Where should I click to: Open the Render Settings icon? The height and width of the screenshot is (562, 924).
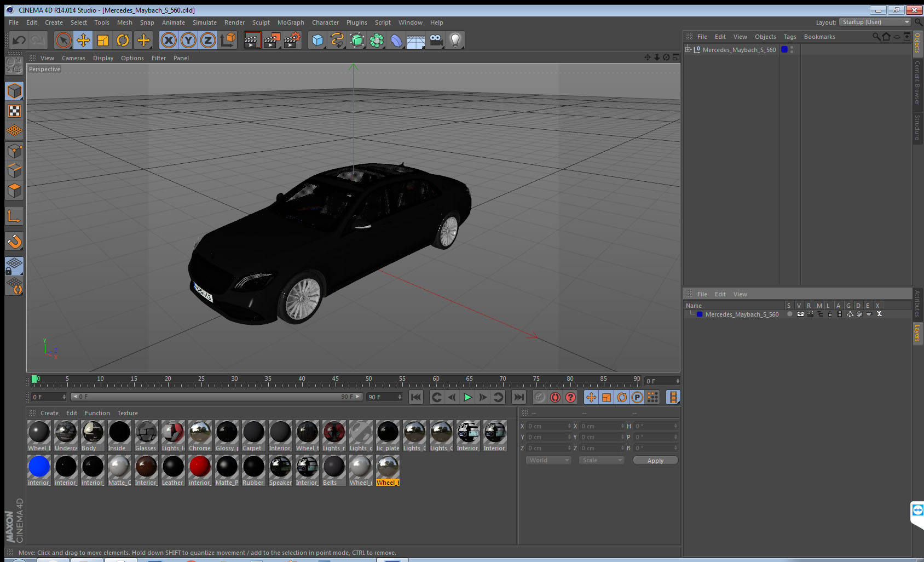(x=292, y=40)
